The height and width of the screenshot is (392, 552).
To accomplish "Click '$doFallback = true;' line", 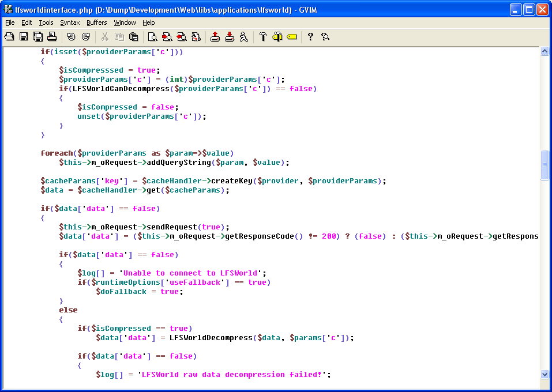I will pos(140,291).
